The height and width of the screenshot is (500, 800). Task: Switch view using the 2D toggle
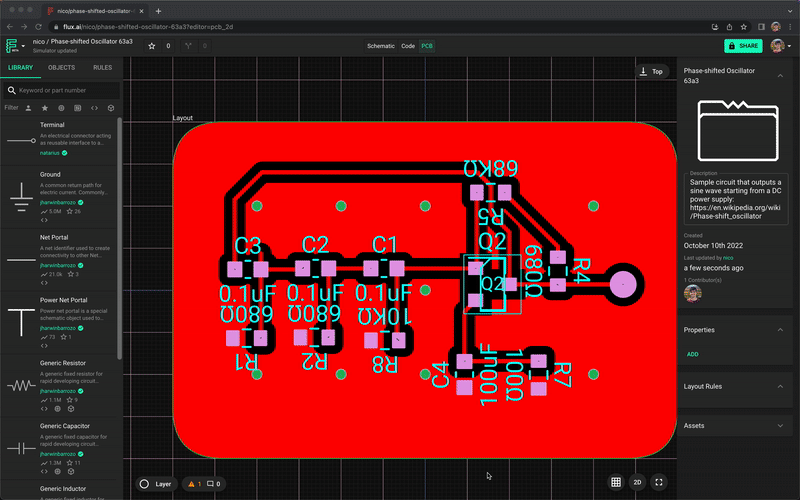click(637, 483)
